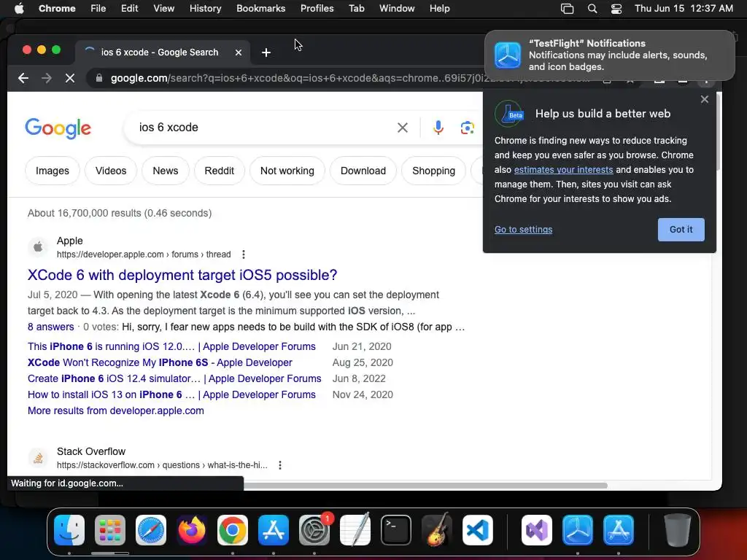Start voice search with microphone icon
Screen dimensions: 747x560
point(438,128)
